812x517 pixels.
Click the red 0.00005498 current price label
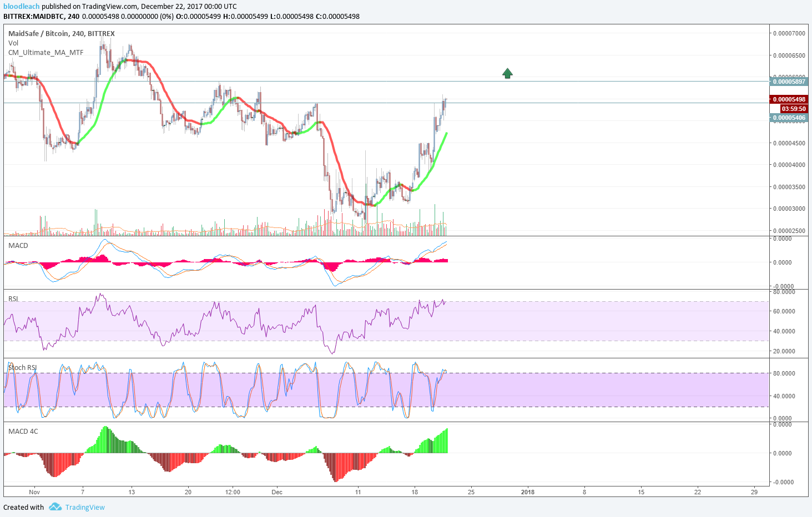[x=789, y=99]
